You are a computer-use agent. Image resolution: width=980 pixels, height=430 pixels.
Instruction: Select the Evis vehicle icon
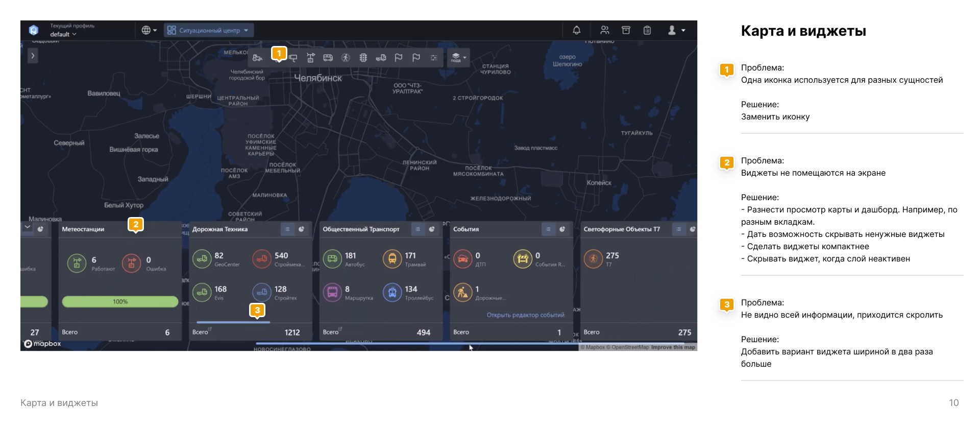click(202, 293)
